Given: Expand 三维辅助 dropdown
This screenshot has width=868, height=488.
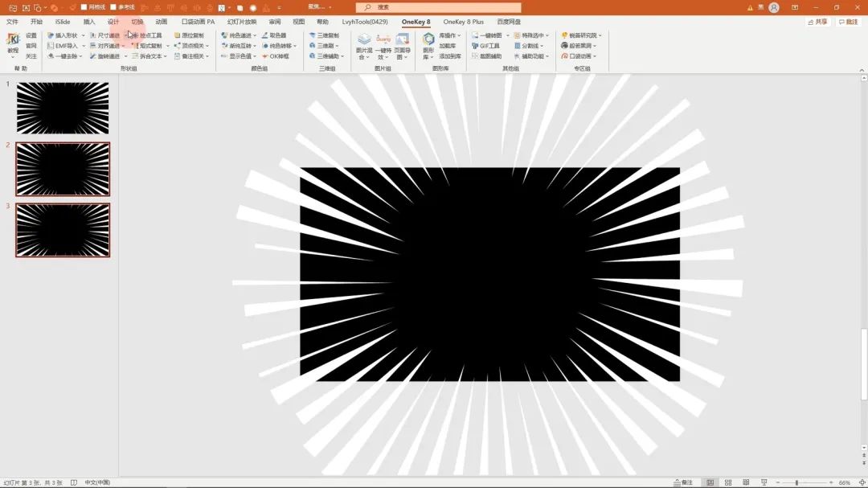Looking at the screenshot, I should (x=342, y=56).
